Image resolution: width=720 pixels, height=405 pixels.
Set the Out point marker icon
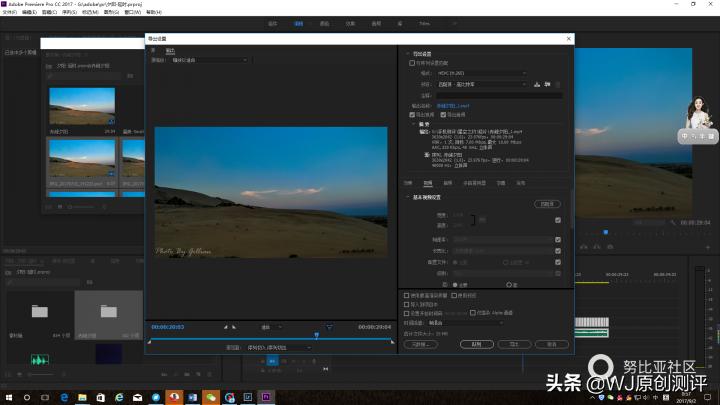click(x=234, y=326)
